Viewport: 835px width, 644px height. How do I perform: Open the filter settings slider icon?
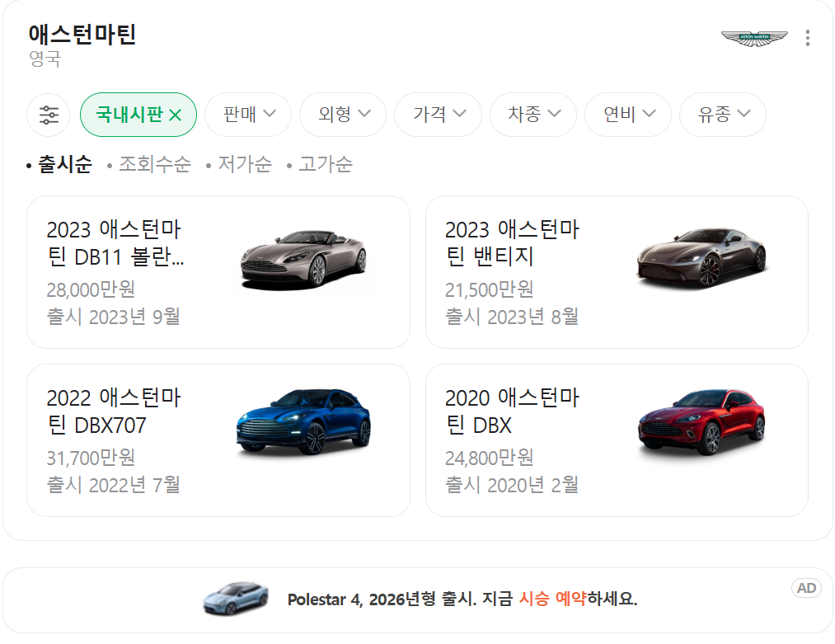pyautogui.click(x=49, y=115)
